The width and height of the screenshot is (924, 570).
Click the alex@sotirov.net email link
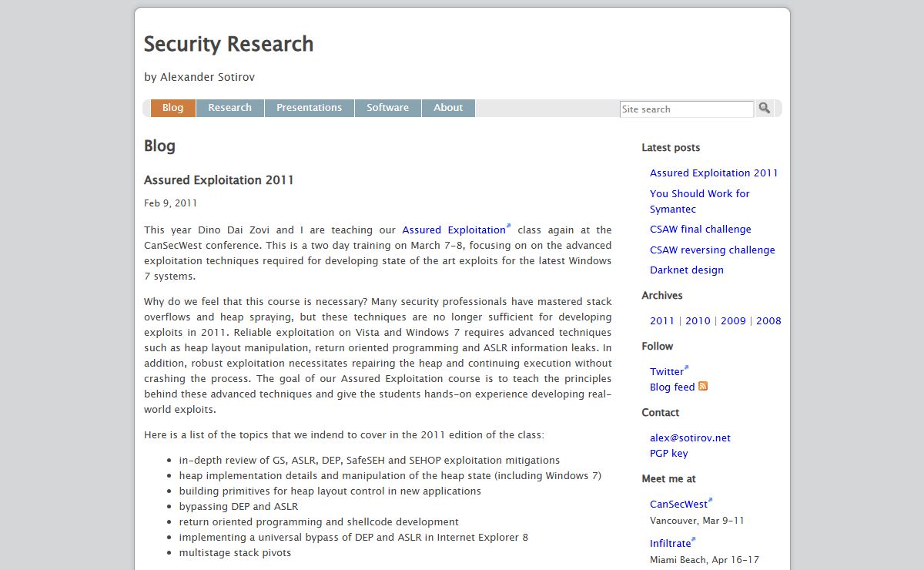tap(690, 438)
